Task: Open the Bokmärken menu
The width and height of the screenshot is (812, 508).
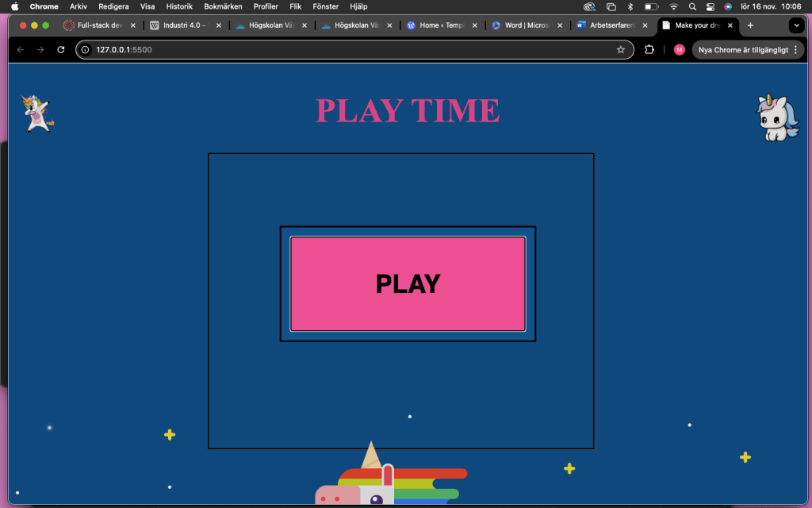Action: tap(223, 6)
